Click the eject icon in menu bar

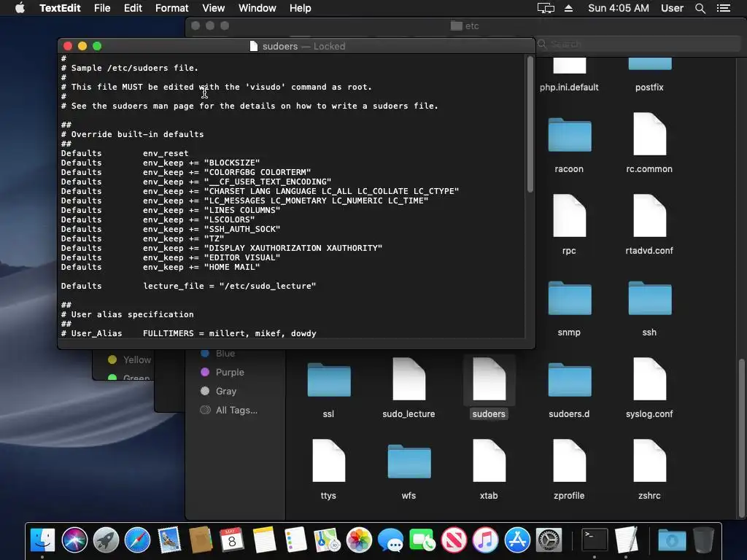point(569,8)
